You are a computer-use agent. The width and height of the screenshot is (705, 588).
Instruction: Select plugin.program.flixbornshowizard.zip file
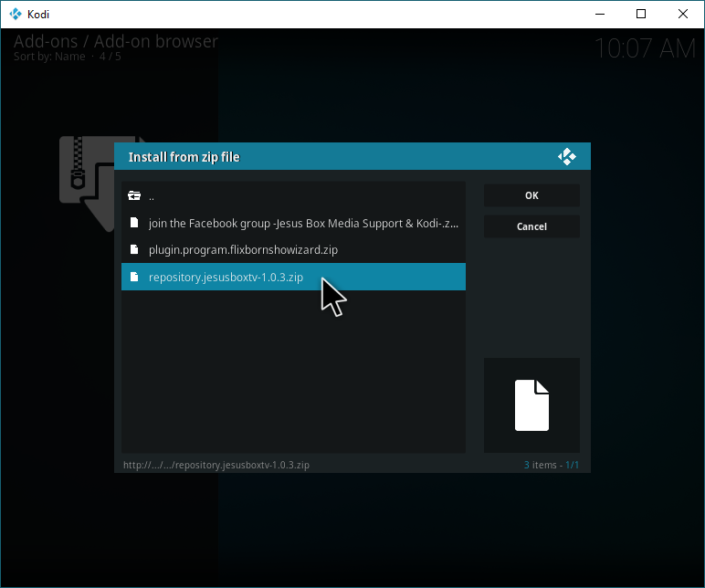click(x=293, y=249)
